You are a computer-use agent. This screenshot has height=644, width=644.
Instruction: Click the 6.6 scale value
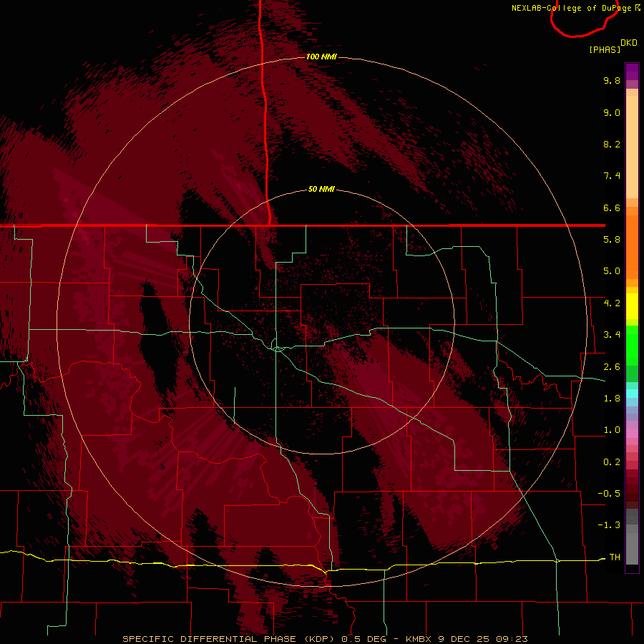(x=612, y=208)
